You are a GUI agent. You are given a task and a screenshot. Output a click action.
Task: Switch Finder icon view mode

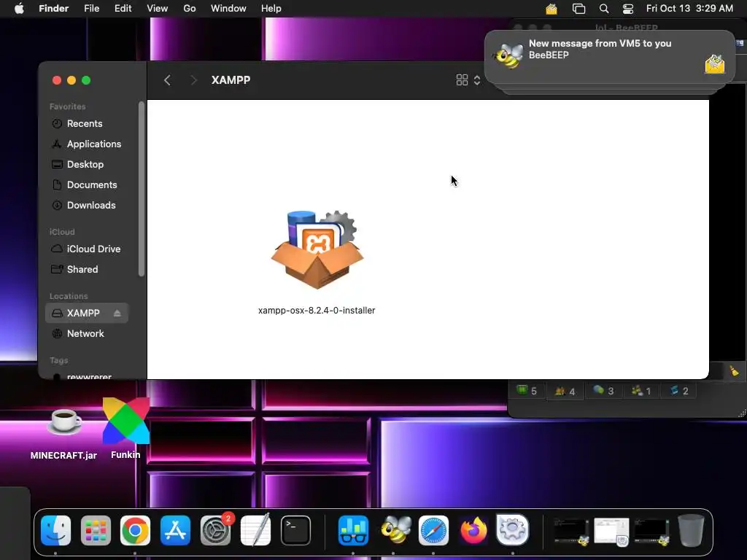pos(462,80)
